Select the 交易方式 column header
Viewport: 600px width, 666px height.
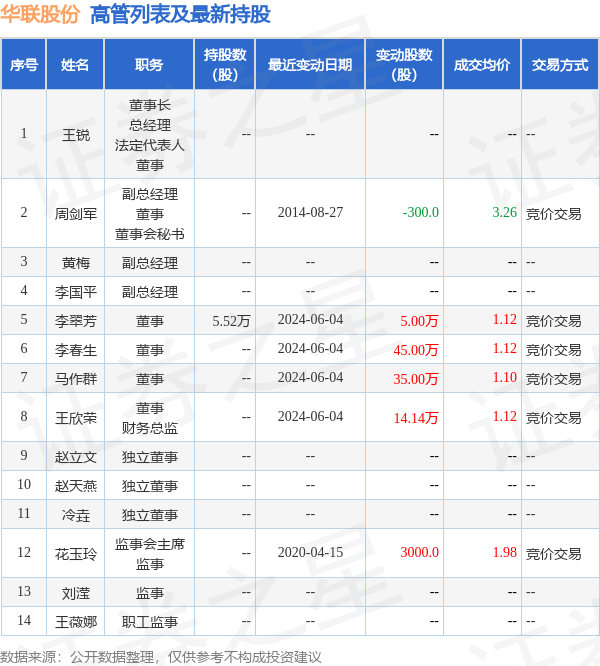pyautogui.click(x=560, y=65)
